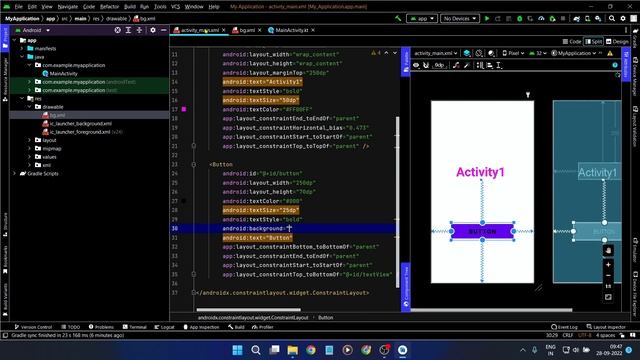Click the Align icon in design toolbar

[489, 65]
